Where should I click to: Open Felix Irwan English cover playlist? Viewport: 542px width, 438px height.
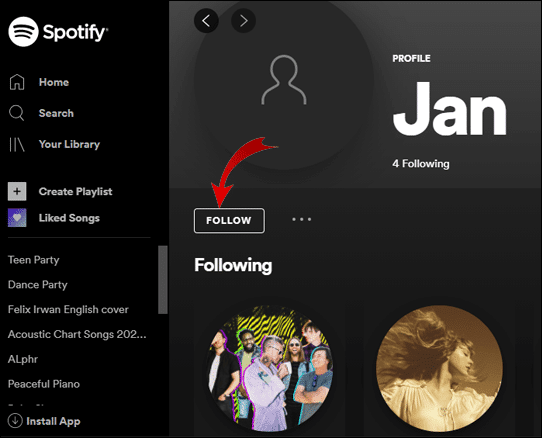point(68,309)
